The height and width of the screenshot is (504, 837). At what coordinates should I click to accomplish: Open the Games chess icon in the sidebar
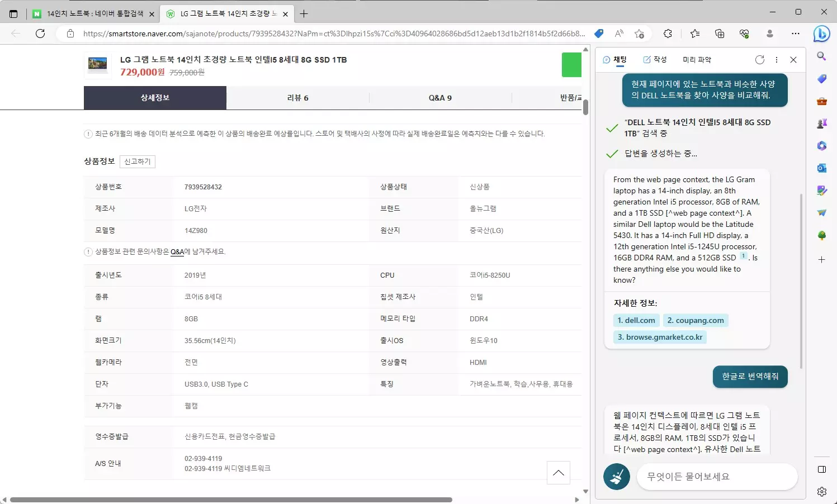(821, 123)
